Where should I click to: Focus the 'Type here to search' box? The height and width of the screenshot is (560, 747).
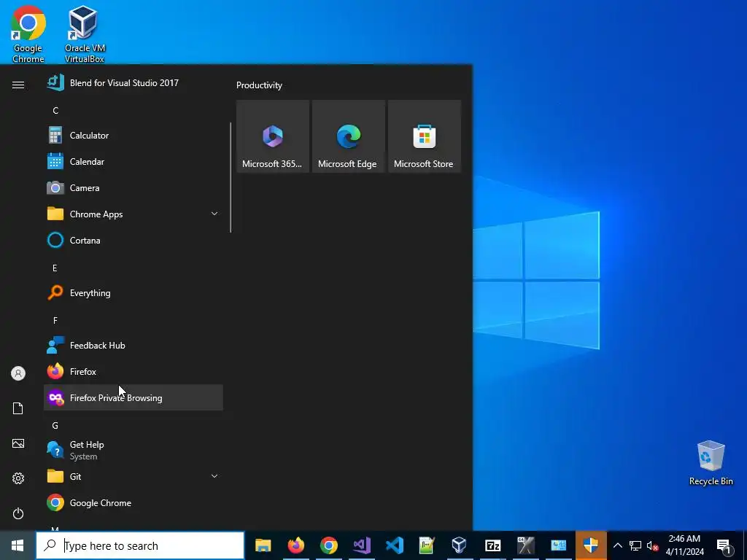[140, 545]
